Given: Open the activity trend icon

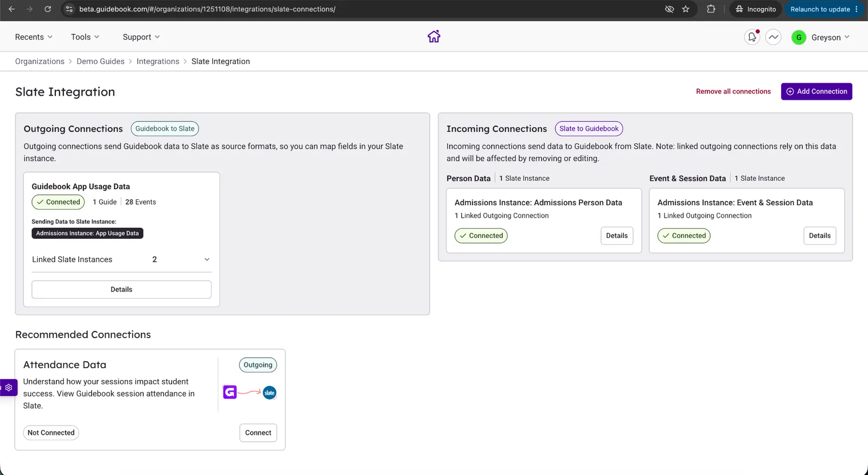Looking at the screenshot, I should (x=773, y=37).
